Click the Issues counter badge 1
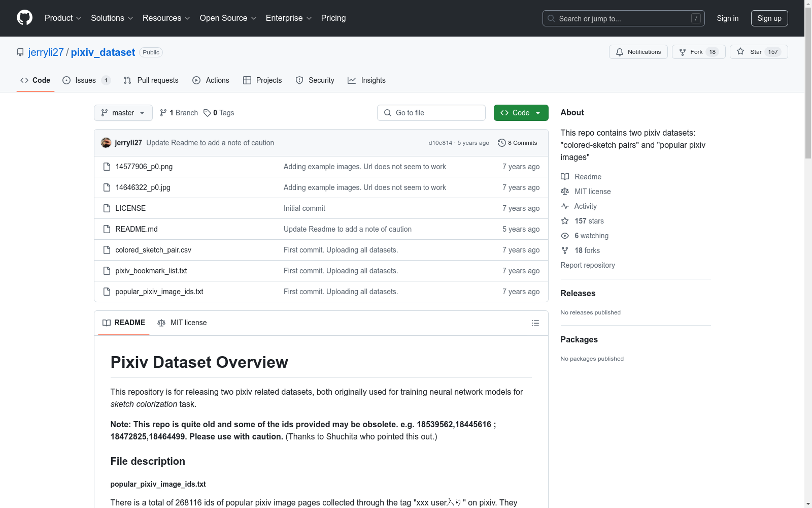 coord(106,80)
